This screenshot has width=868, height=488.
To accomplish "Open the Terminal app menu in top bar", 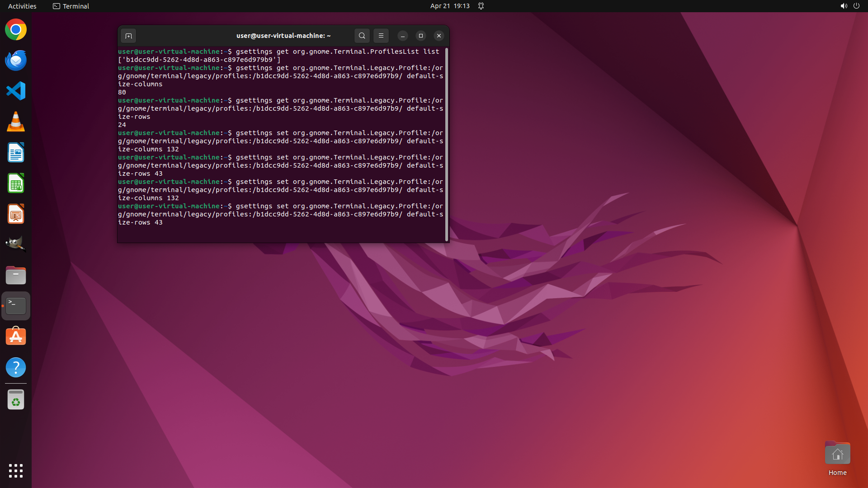I will pyautogui.click(x=71, y=6).
